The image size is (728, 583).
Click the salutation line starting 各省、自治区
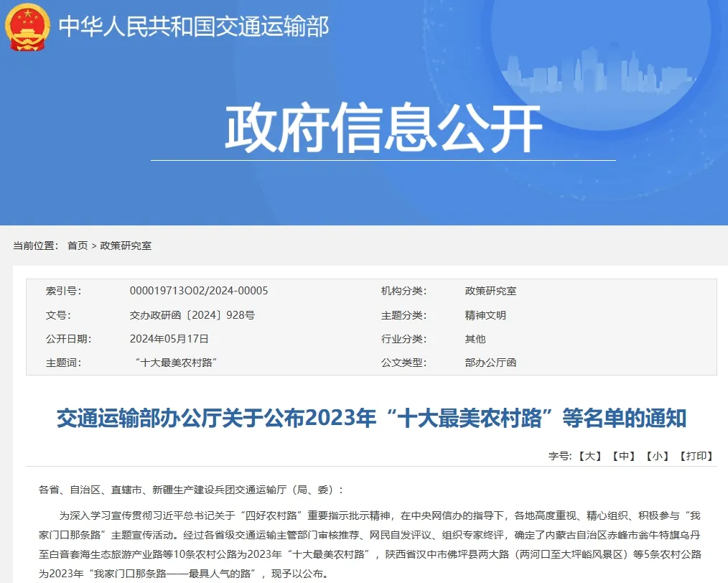[191, 490]
